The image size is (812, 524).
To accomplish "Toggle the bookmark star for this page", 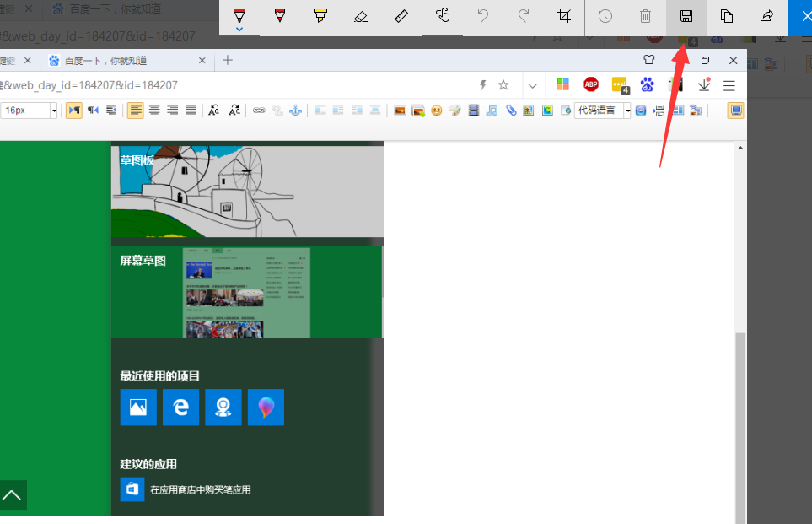I will click(503, 84).
